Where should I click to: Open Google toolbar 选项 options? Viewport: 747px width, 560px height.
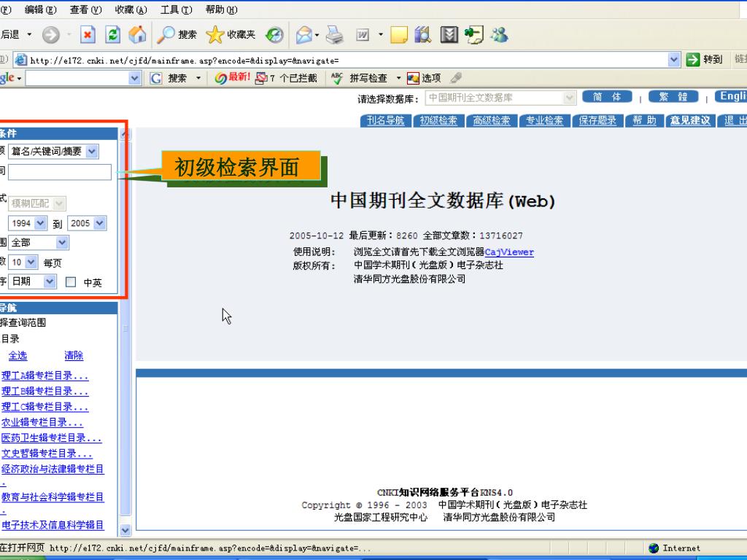pyautogui.click(x=424, y=78)
